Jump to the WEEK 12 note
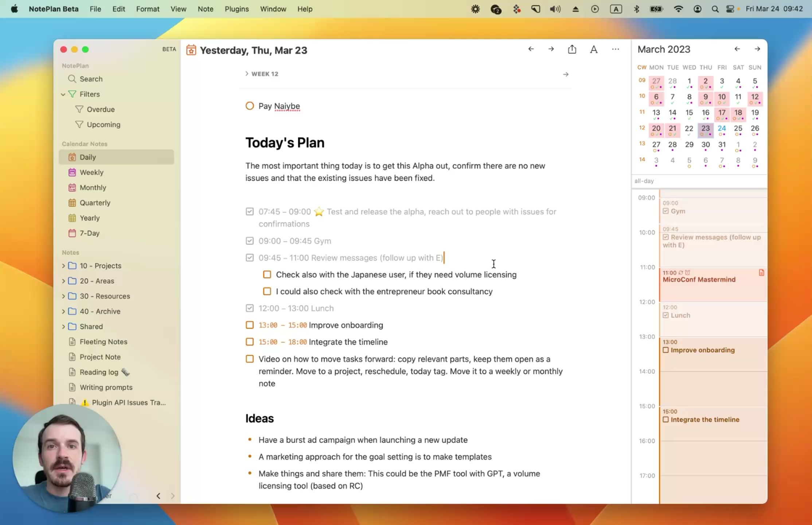 [x=265, y=74]
